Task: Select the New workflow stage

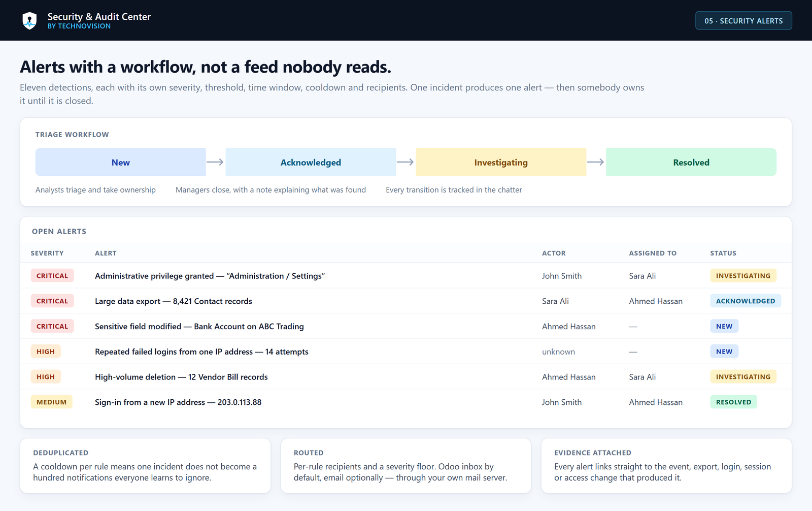Action: [120, 162]
